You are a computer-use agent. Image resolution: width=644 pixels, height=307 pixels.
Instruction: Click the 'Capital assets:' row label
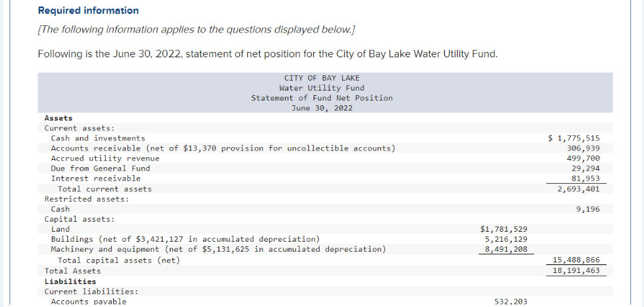80,219
